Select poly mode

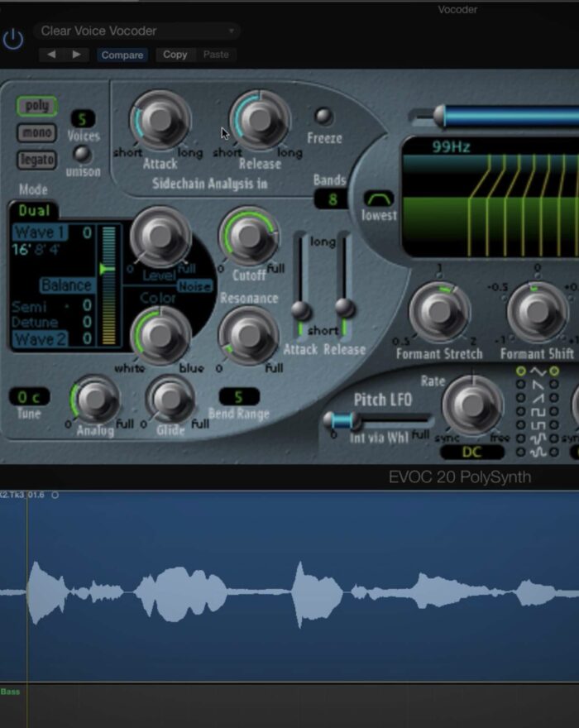37,107
